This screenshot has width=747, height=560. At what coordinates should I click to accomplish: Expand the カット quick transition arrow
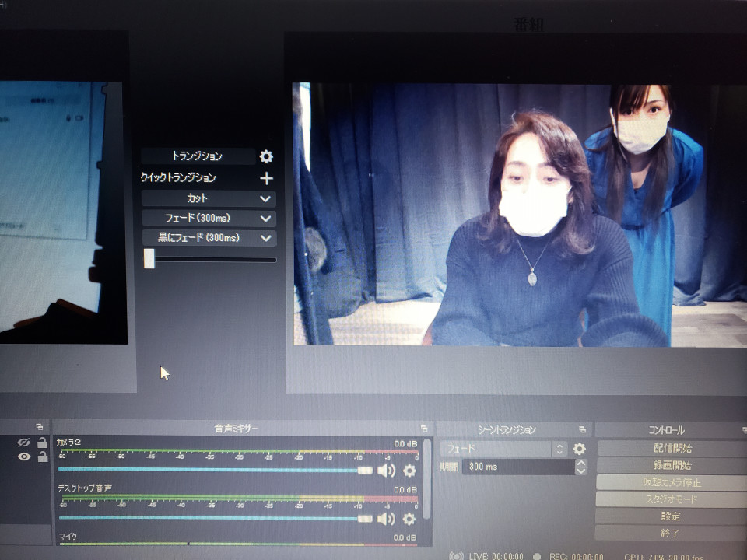(x=266, y=198)
